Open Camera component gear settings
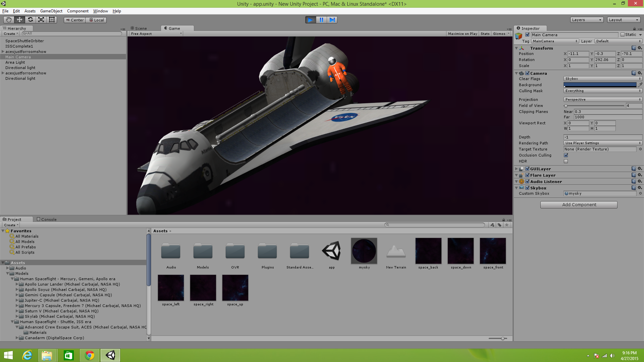 pyautogui.click(x=640, y=73)
